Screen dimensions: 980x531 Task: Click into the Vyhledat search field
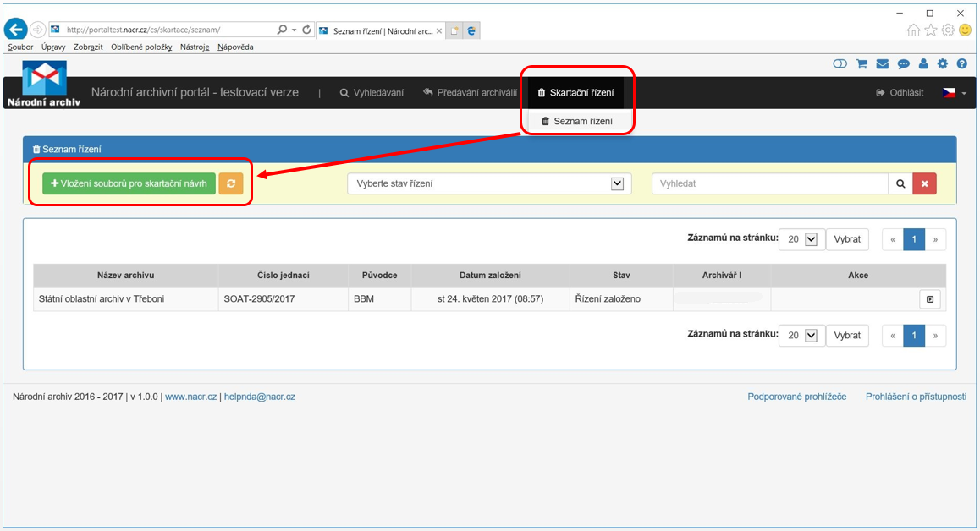point(770,183)
